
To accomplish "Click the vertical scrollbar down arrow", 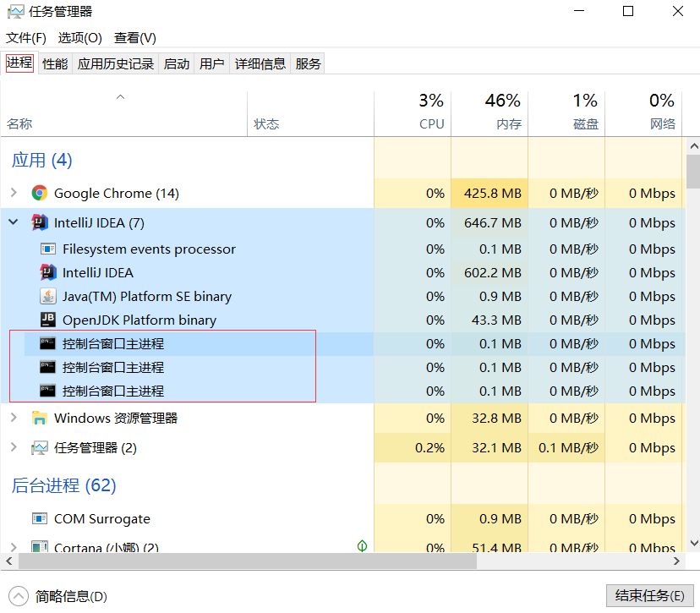I will [x=694, y=544].
